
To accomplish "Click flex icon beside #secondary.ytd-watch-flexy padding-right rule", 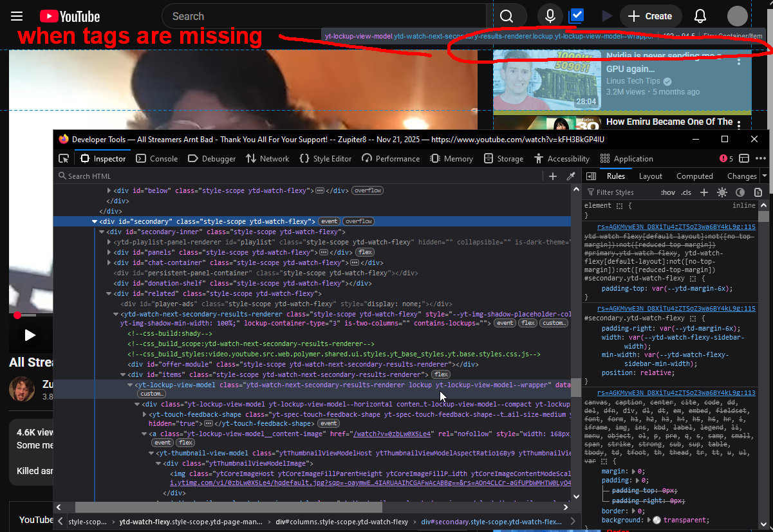I will [693, 318].
